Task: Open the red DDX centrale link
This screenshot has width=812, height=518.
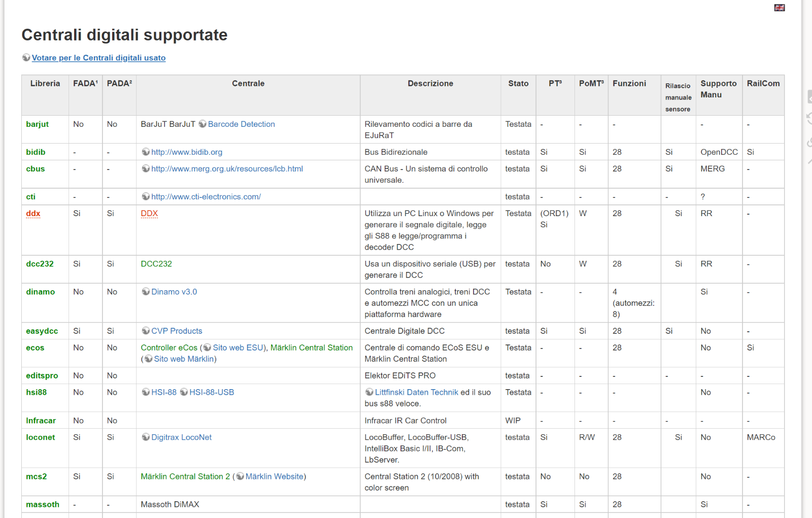Action: 149,214
